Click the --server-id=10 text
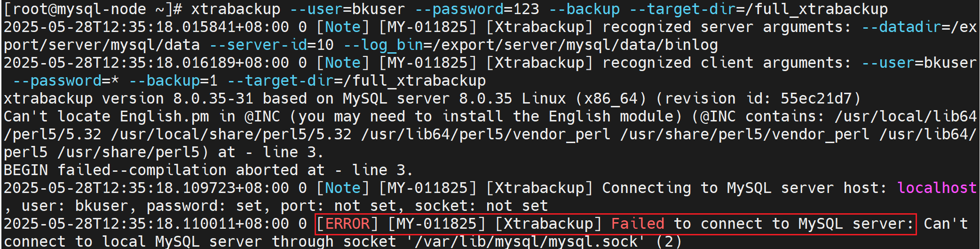Viewport: 980px width, 249px height. 272,45
